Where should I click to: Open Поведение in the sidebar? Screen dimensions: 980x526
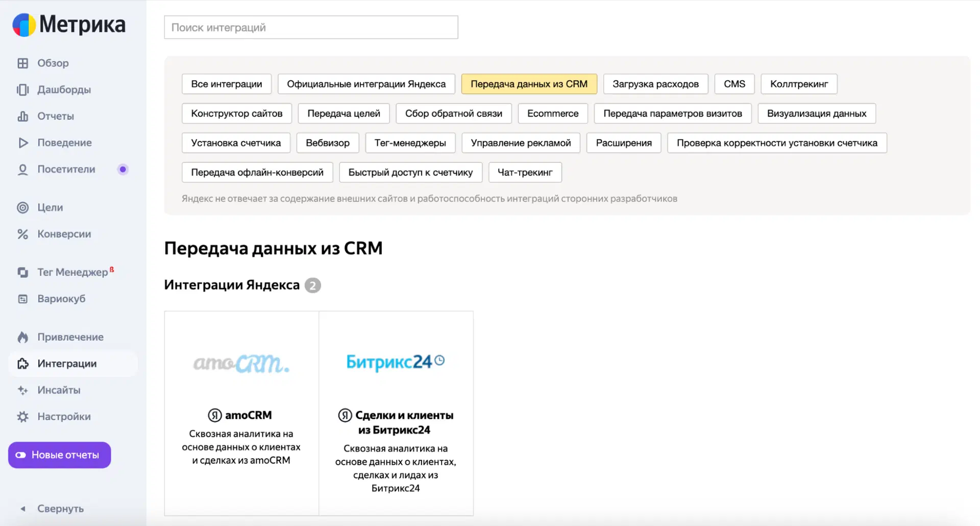pos(64,143)
